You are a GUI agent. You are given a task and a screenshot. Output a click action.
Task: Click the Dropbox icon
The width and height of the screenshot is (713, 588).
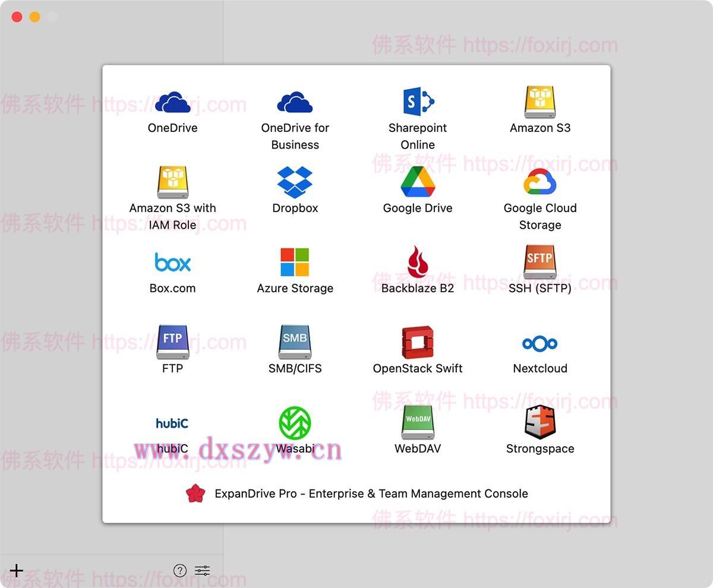coord(295,182)
